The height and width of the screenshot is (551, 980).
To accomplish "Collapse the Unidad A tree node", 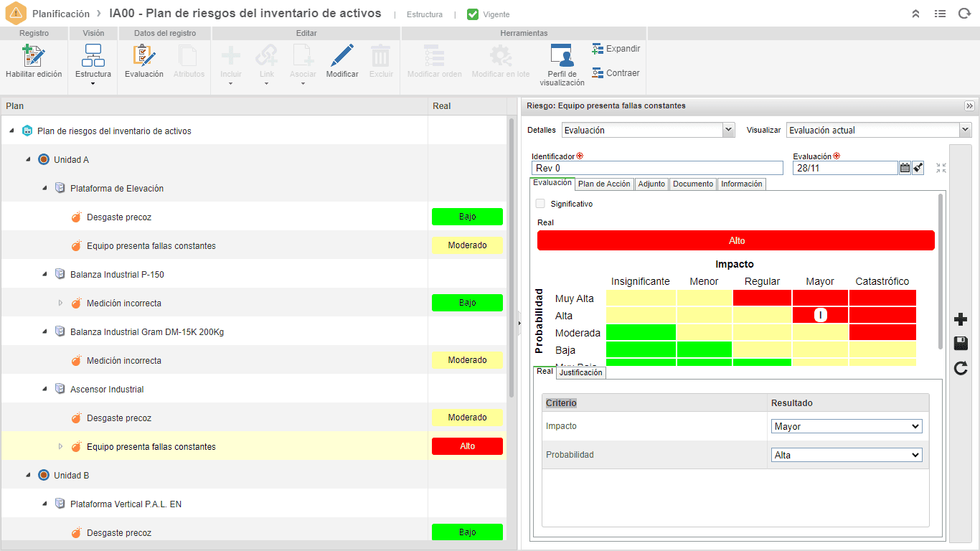I will 28,159.
